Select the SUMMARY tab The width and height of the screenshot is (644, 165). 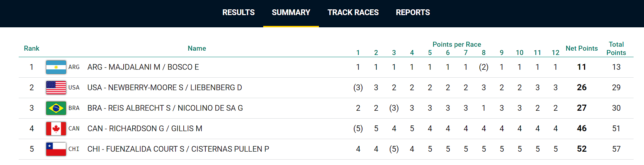click(x=291, y=13)
